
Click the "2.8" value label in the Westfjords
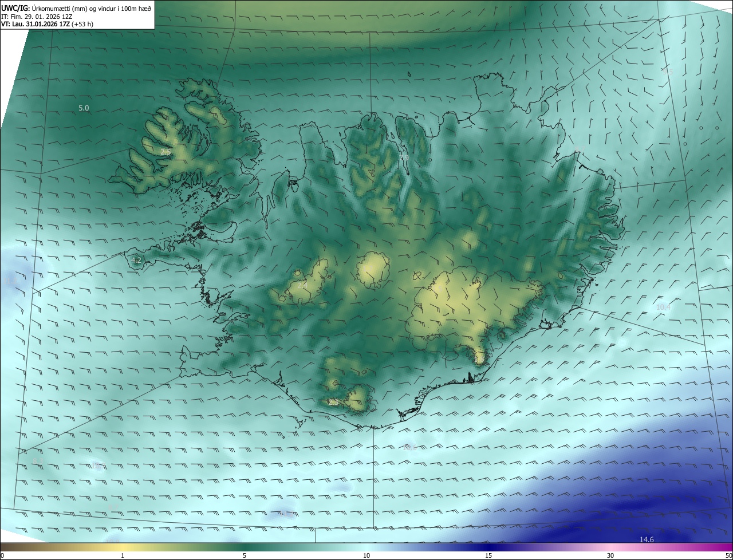[165, 152]
